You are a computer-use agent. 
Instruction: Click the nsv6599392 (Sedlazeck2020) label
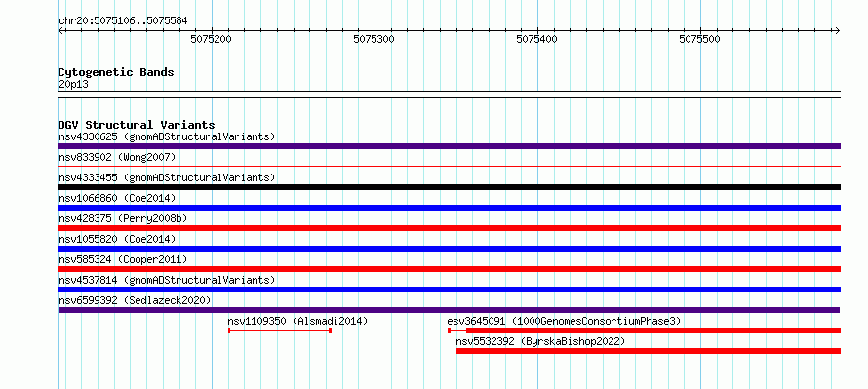coord(135,300)
